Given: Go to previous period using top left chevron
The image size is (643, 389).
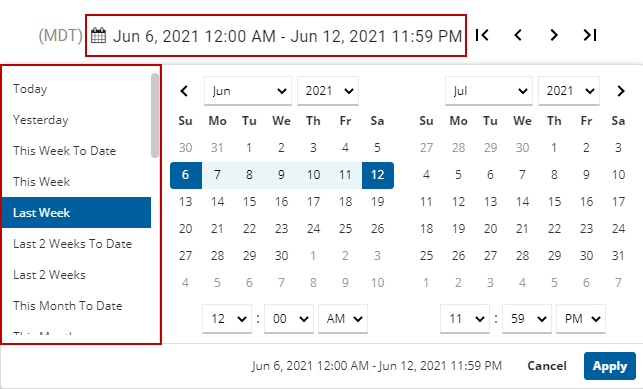Looking at the screenshot, I should point(518,35).
